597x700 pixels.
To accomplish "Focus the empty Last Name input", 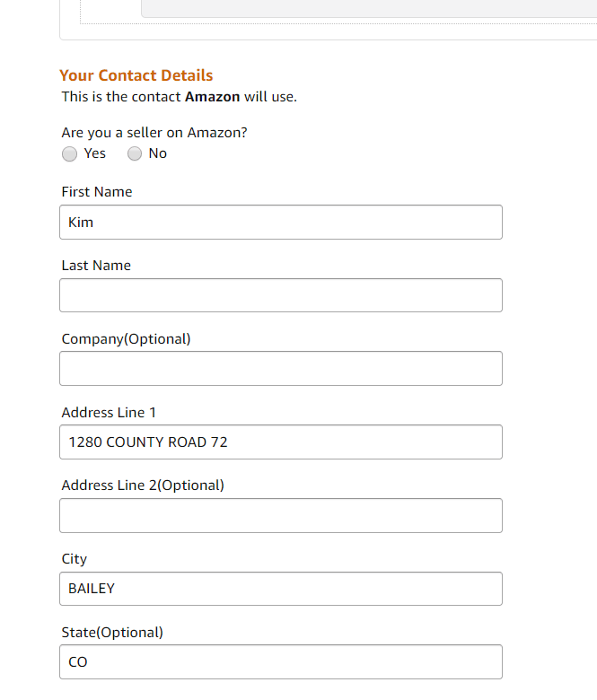I will (x=280, y=295).
